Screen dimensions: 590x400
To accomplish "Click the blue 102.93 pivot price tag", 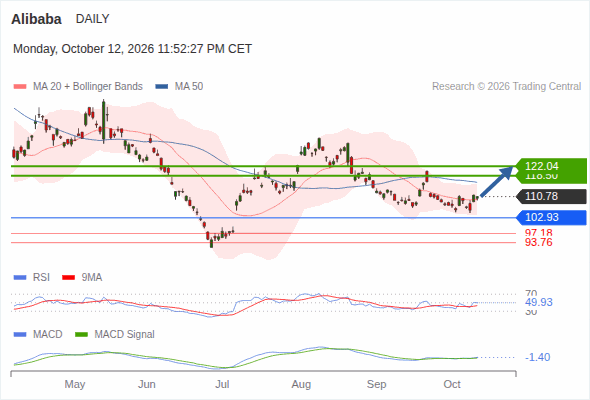I will tap(551, 217).
